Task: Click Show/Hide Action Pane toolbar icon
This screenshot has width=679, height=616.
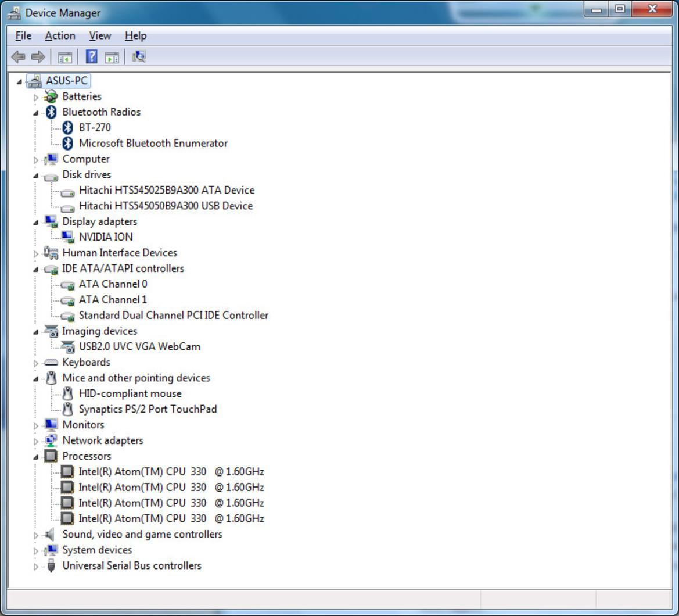Action: point(112,57)
